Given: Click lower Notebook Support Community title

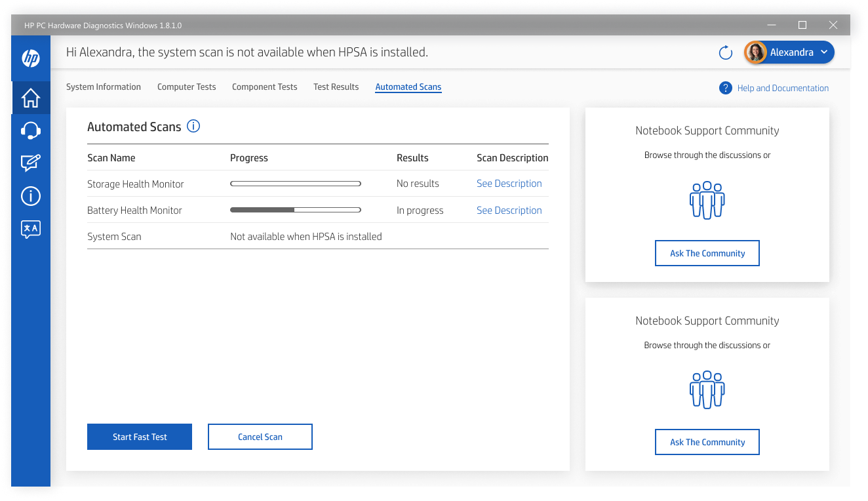Looking at the screenshot, I should pyautogui.click(x=707, y=321).
